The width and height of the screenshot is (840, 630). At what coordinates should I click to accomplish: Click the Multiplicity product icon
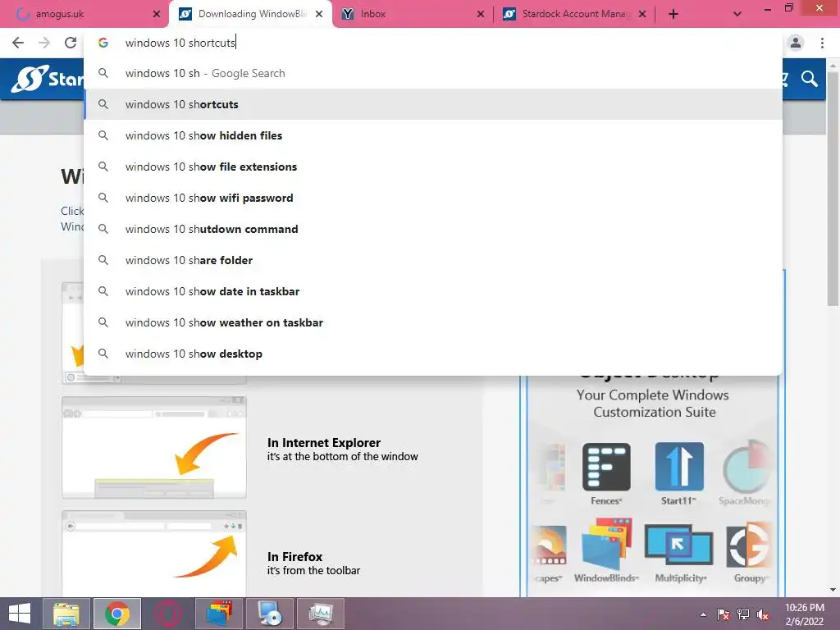pyautogui.click(x=678, y=545)
